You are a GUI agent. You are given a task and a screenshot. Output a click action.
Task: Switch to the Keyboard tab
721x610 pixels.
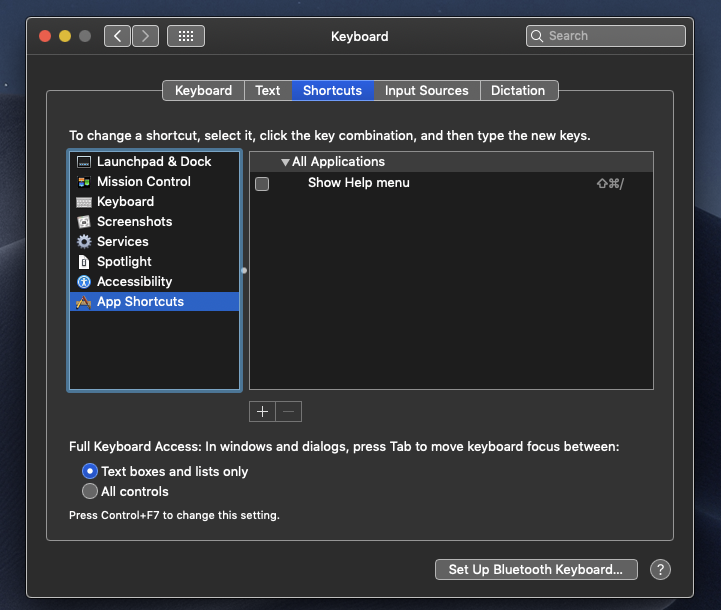pyautogui.click(x=204, y=91)
